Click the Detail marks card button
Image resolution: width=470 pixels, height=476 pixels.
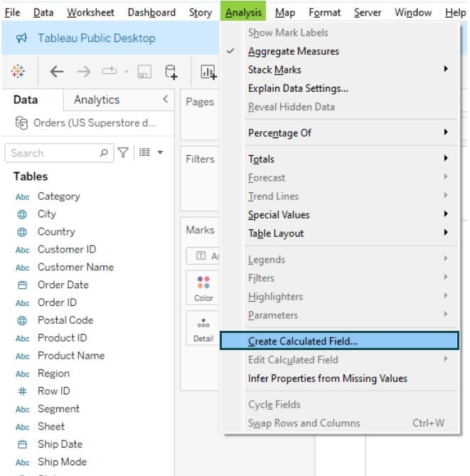[203, 328]
